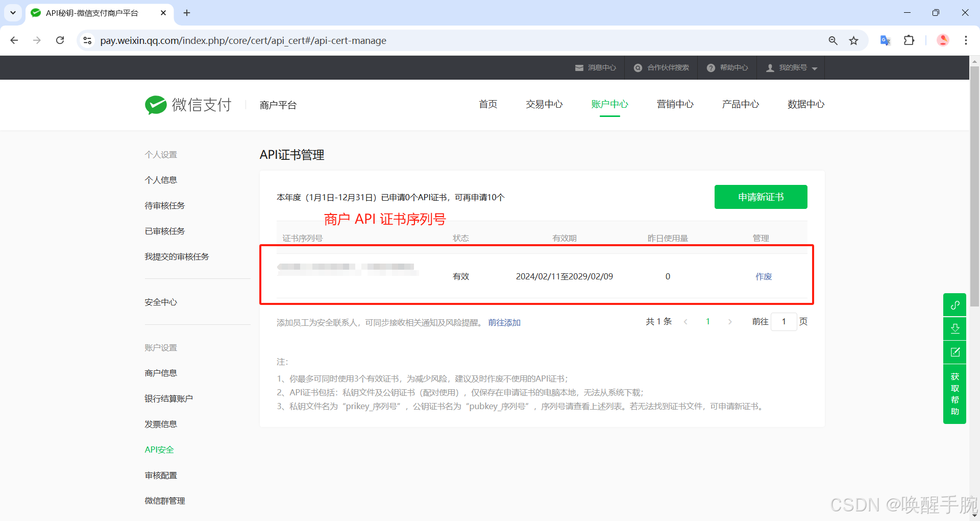
Task: Click the blurred certificate serial number
Action: (x=348, y=269)
